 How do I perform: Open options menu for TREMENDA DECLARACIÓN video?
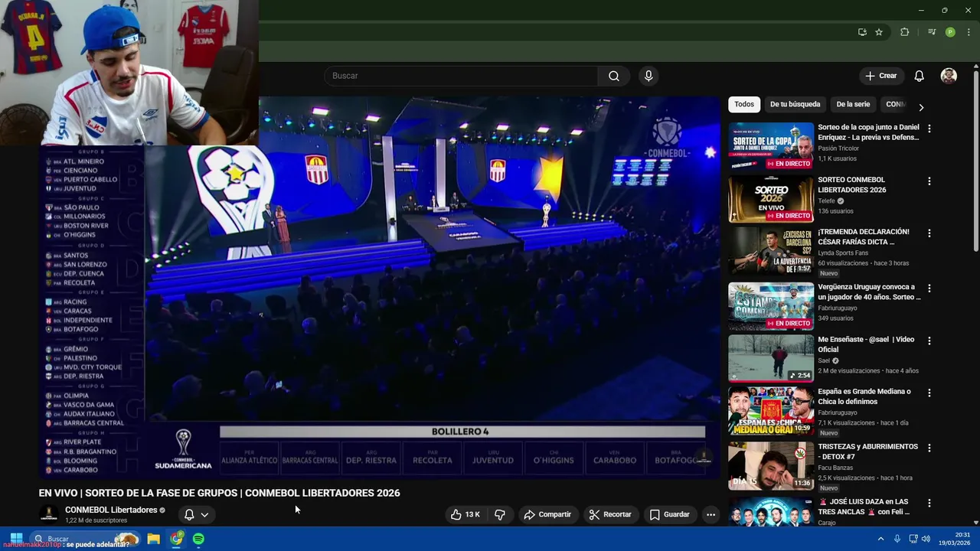[929, 233]
